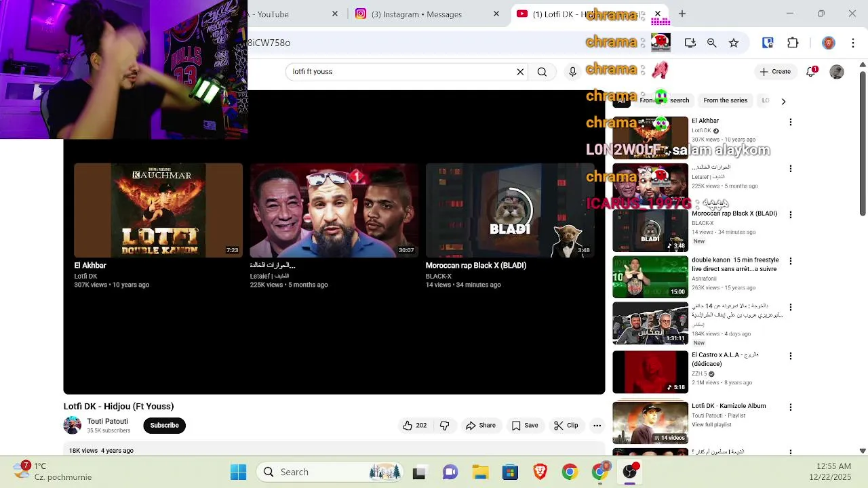
Task: Open double kanon 15 min freestyle sidebar thumbnail
Action: (650, 277)
